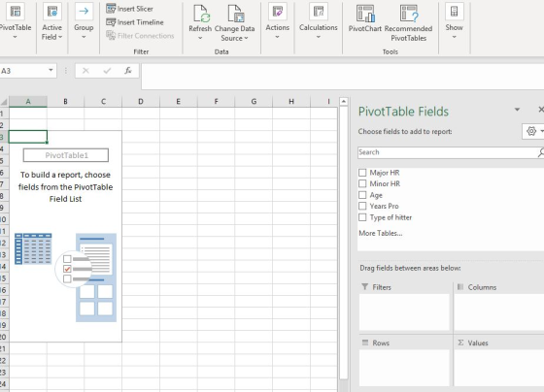Viewport: 544px width, 392px height.
Task: Check the Major HR field
Action: (x=362, y=173)
